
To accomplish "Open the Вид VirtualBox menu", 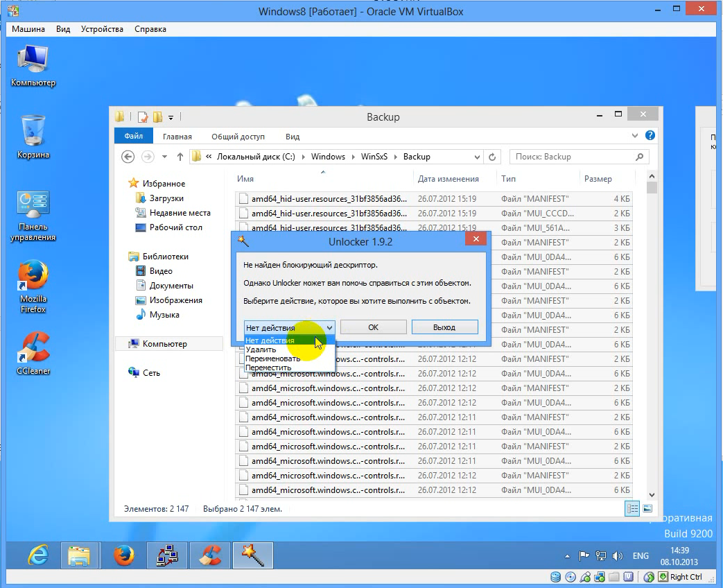I will coord(63,29).
